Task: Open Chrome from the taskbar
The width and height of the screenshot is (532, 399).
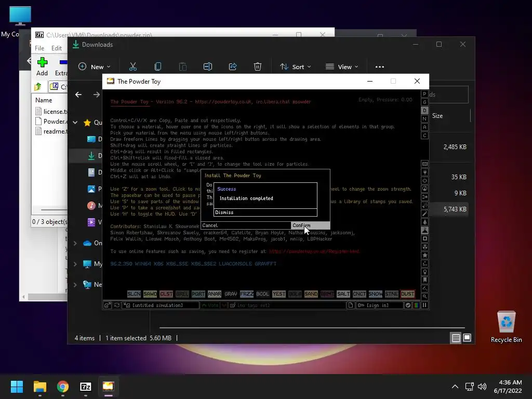Action: coord(63,387)
